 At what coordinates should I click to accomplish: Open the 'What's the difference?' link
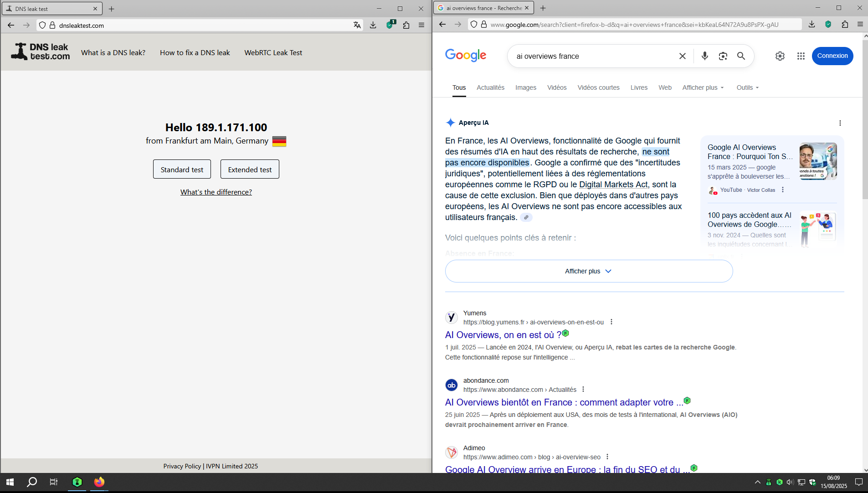pyautogui.click(x=216, y=192)
